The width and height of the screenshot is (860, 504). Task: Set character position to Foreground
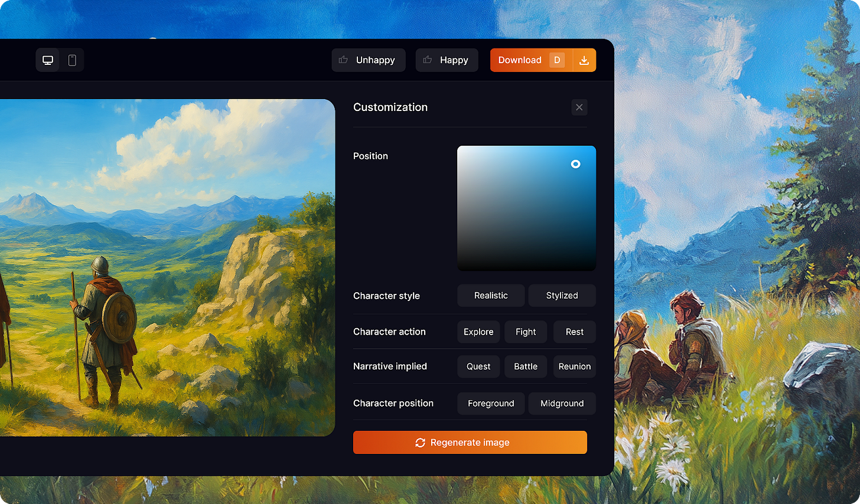point(491,404)
